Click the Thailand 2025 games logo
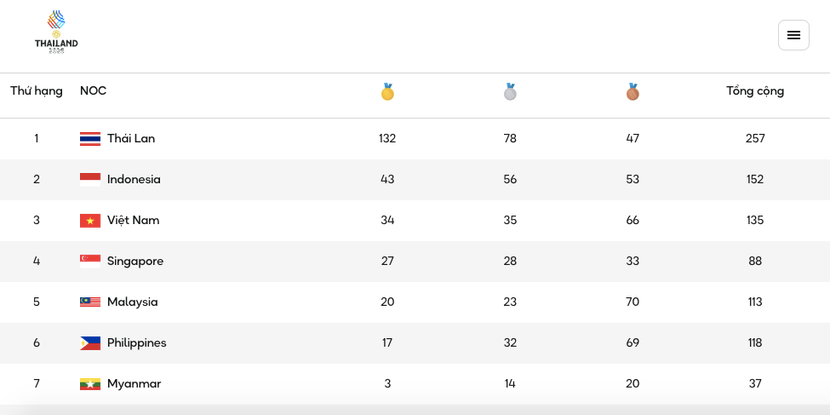This screenshot has width=830, height=415. (56, 31)
